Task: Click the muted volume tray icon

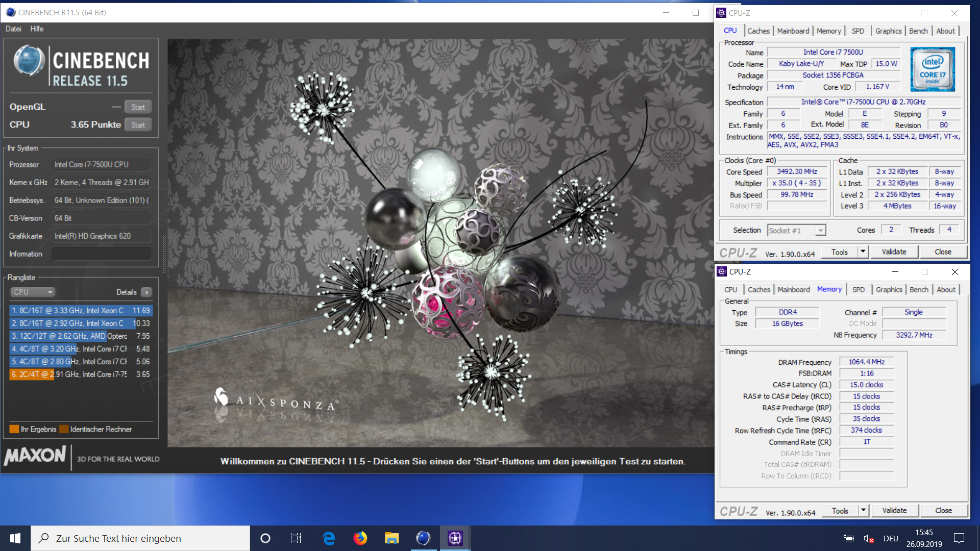Action: click(869, 539)
